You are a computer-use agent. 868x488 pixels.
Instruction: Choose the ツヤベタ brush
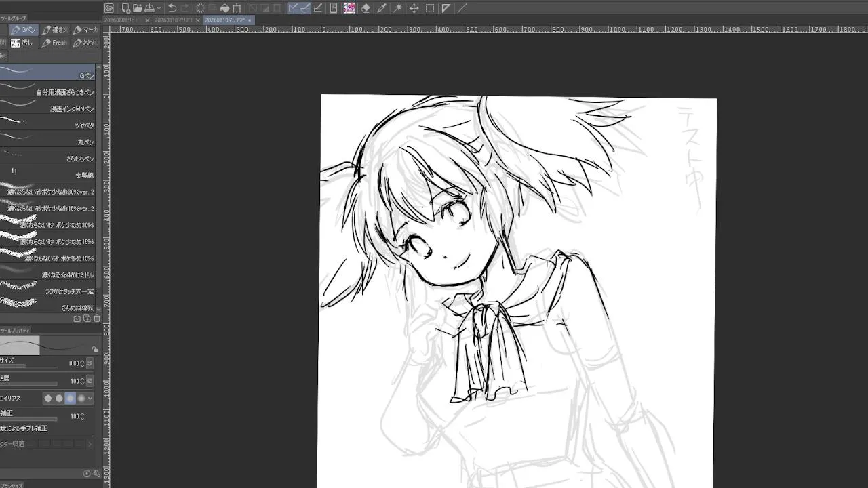[x=47, y=122]
